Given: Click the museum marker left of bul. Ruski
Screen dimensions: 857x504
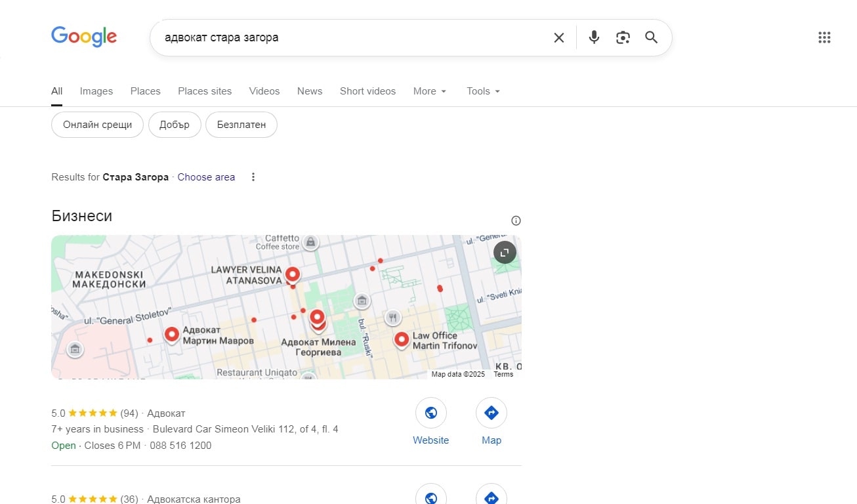Looking at the screenshot, I should [x=362, y=301].
